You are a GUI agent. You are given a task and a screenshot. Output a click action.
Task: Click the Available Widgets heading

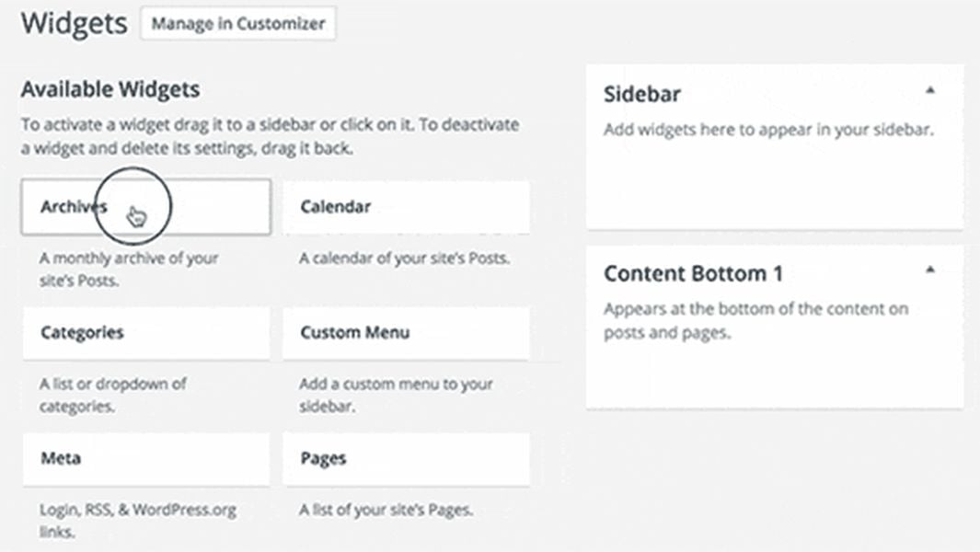click(x=110, y=89)
